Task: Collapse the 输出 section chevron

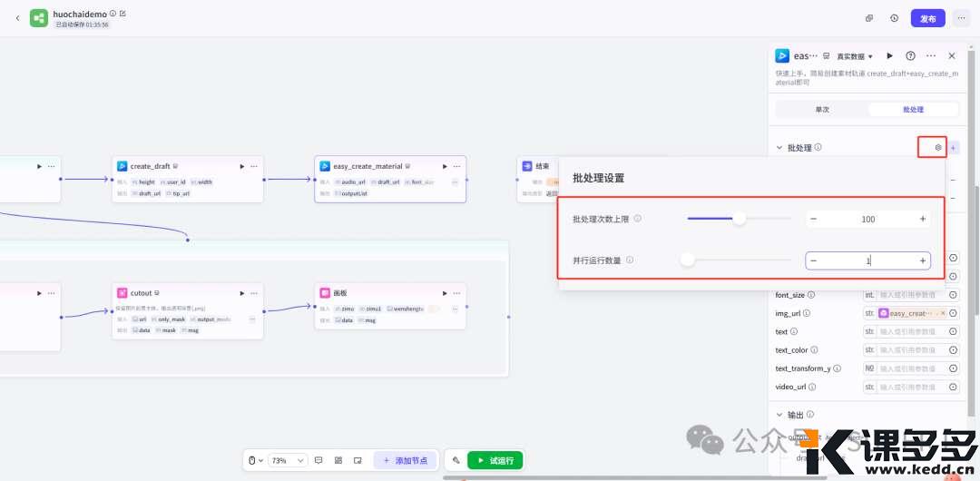Action: pos(779,415)
